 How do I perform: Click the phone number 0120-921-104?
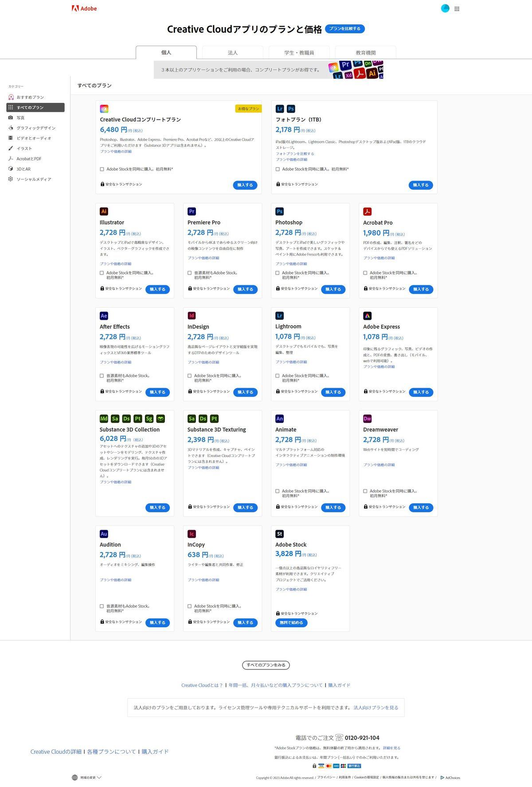(362, 738)
